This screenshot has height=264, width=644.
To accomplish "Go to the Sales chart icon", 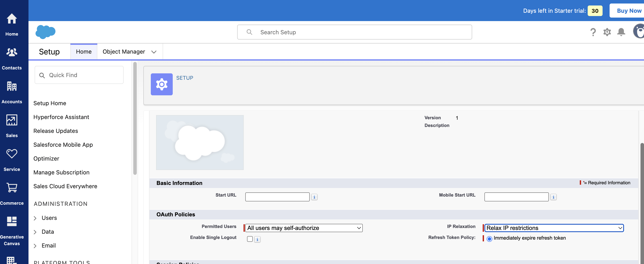I will [x=12, y=120].
